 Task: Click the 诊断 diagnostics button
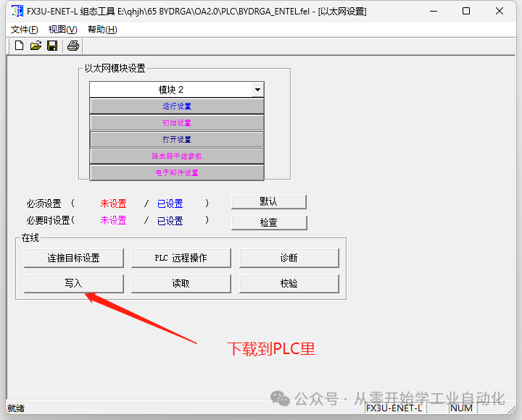pyautogui.click(x=289, y=258)
